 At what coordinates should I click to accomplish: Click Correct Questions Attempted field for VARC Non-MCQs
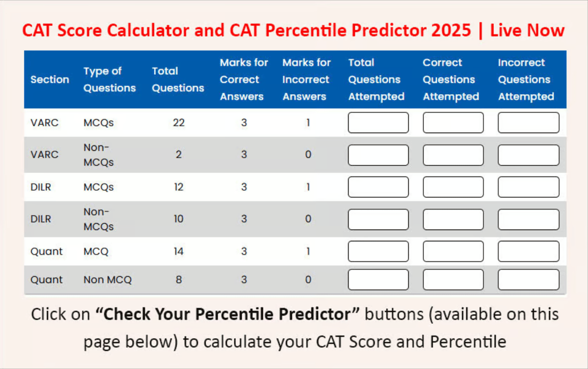point(453,155)
